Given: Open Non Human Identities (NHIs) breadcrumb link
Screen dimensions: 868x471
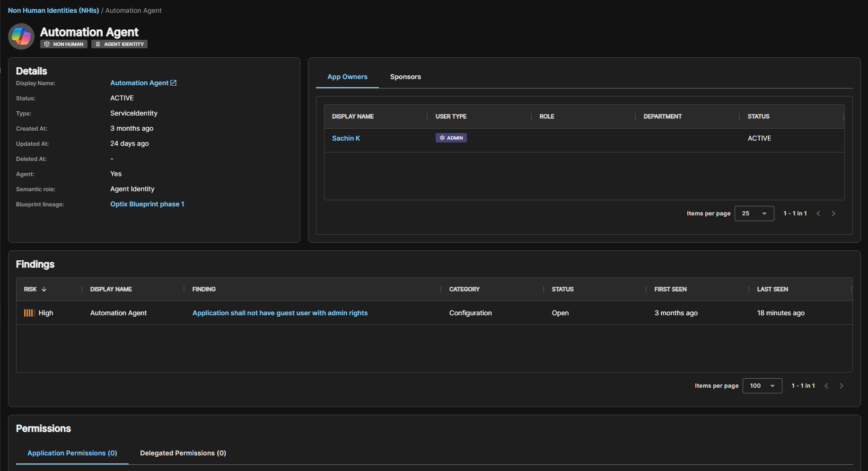Looking at the screenshot, I should pos(53,10).
